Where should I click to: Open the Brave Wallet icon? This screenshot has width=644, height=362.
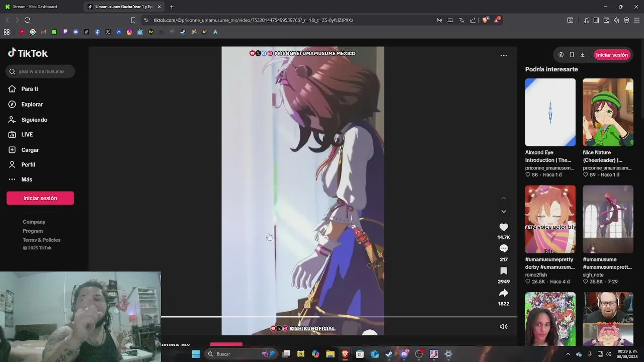click(x=606, y=20)
